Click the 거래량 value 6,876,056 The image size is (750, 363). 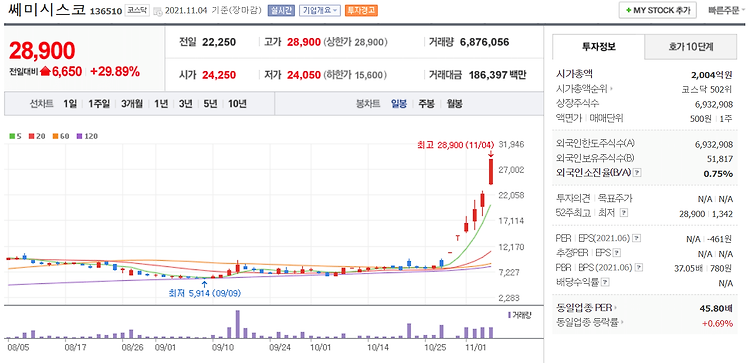pos(485,42)
